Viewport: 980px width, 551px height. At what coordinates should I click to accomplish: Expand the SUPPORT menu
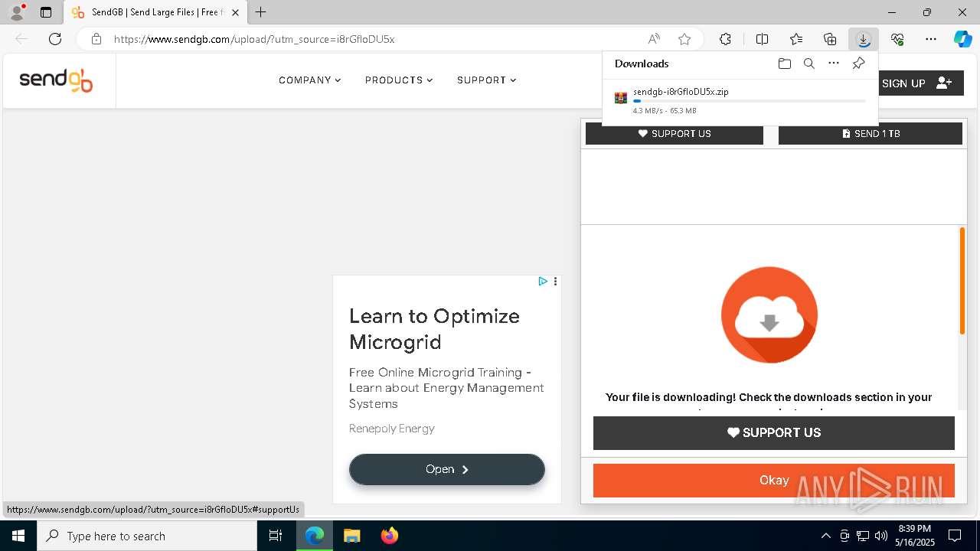pyautogui.click(x=486, y=80)
